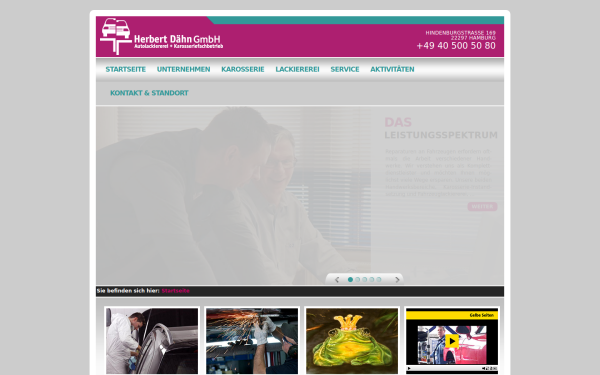Viewport: 600px width, 375px height.
Task: Advance slider with right arrow
Action: [397, 280]
